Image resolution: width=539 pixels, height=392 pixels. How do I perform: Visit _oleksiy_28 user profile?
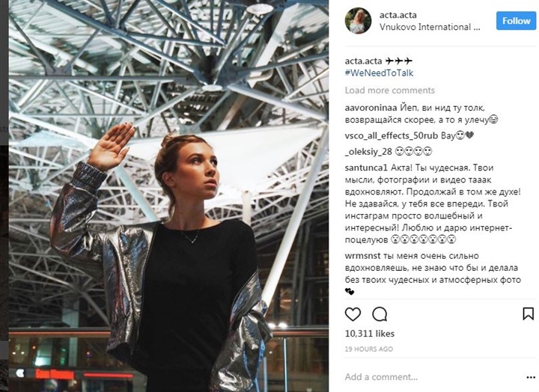point(368,152)
